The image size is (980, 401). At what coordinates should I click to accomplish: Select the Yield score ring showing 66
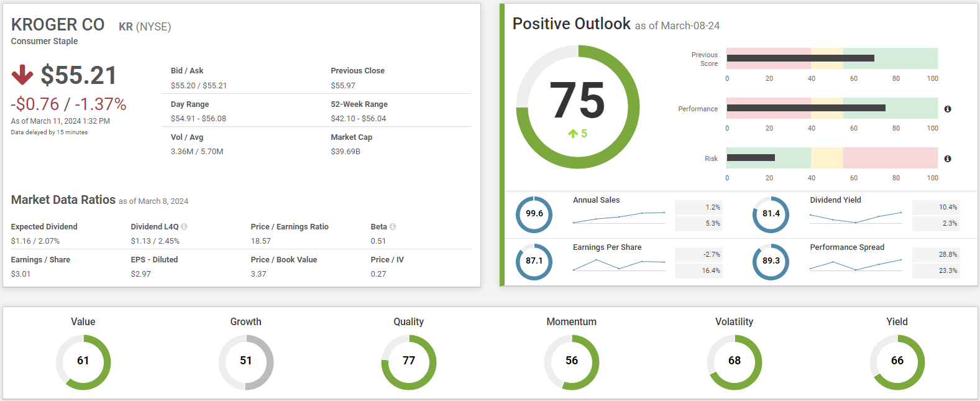(x=897, y=362)
